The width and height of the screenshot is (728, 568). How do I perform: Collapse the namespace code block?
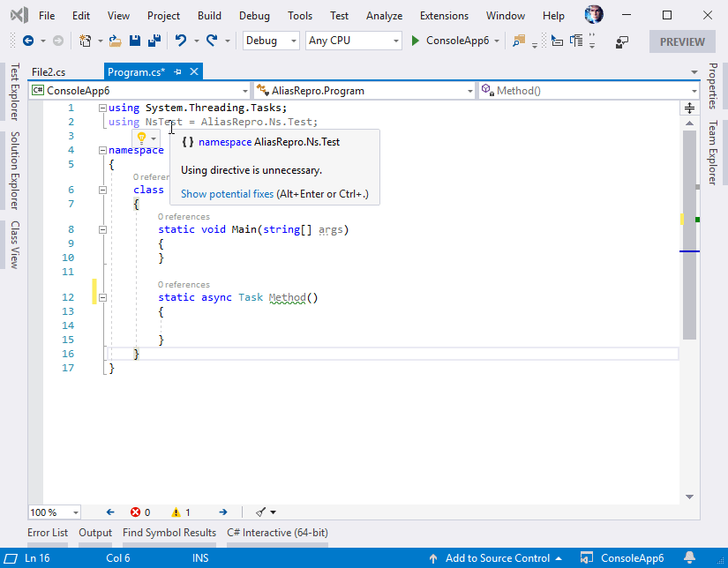click(x=103, y=149)
